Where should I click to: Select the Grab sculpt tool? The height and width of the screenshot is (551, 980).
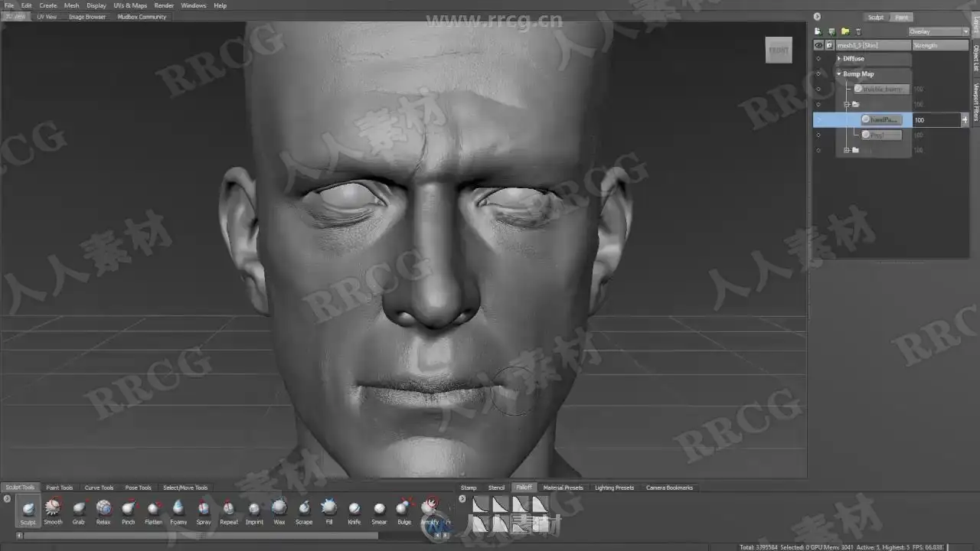click(x=78, y=510)
